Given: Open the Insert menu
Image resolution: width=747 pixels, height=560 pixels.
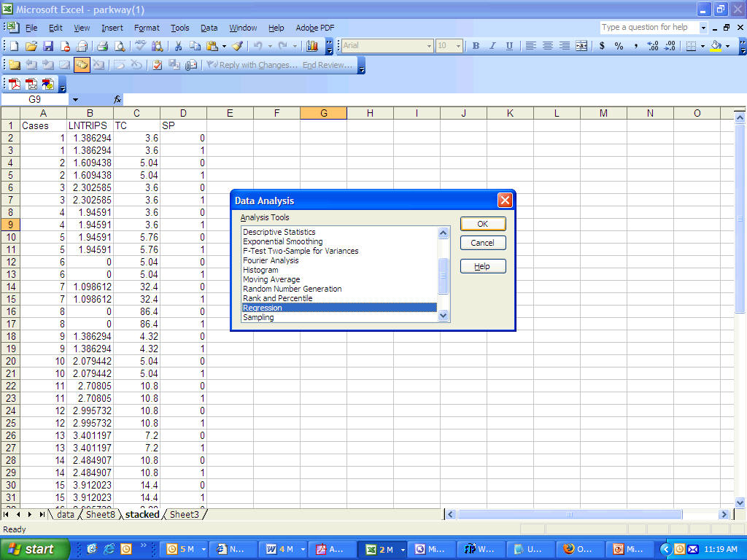Looking at the screenshot, I should [x=112, y=28].
